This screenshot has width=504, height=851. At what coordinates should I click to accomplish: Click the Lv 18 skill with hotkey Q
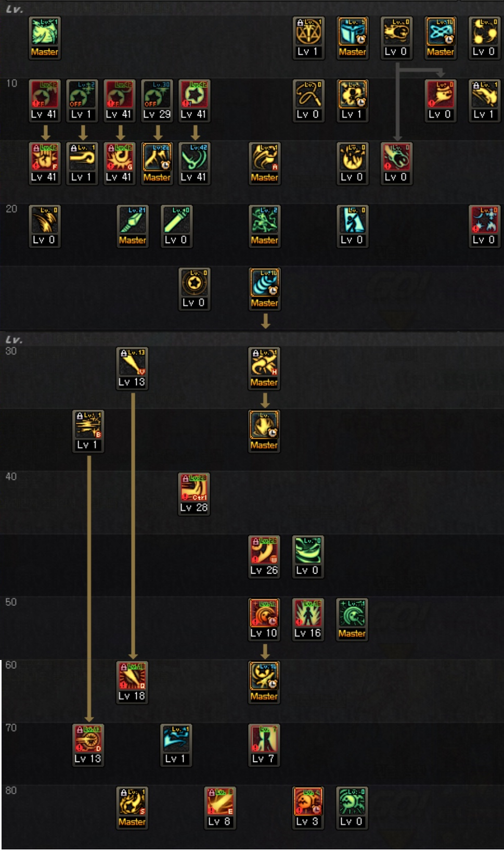pyautogui.click(x=132, y=677)
